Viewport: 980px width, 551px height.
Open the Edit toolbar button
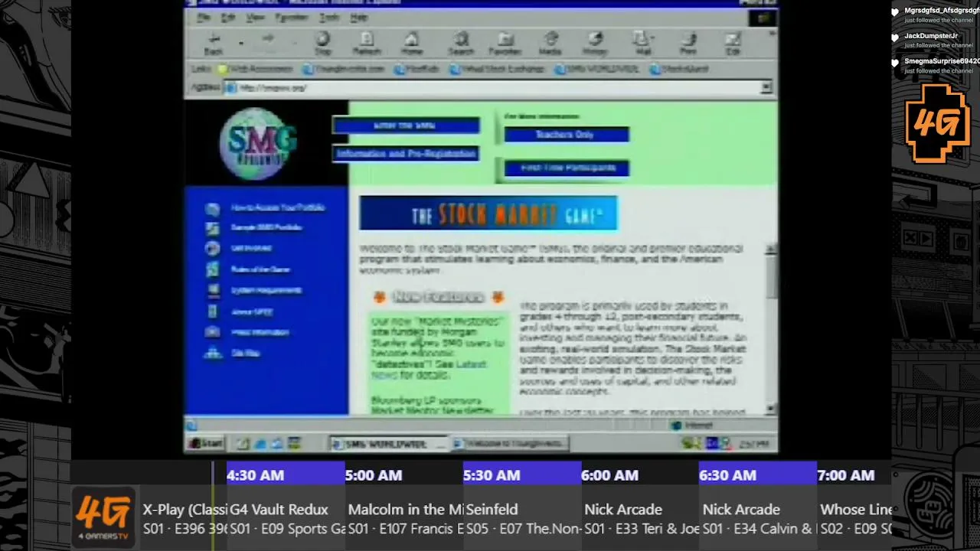733,44
